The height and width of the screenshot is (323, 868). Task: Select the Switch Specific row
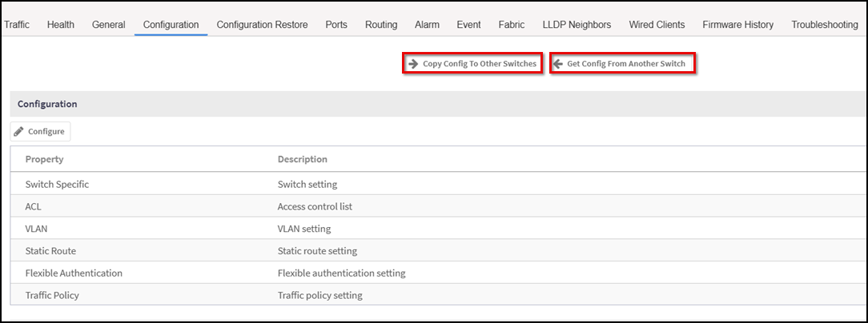[x=438, y=184]
